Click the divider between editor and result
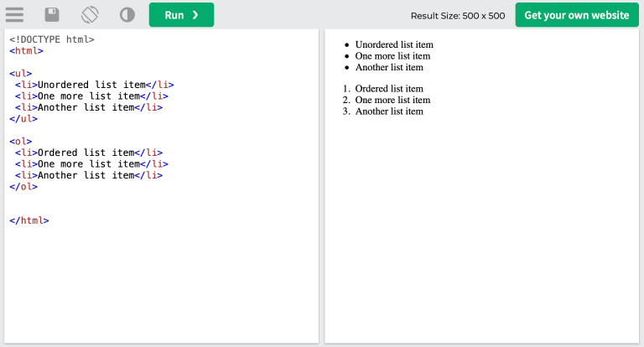This screenshot has width=644, height=347. tap(322, 186)
